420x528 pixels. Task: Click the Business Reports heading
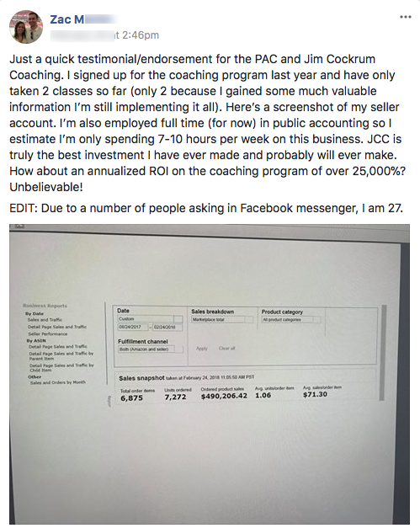click(x=45, y=306)
